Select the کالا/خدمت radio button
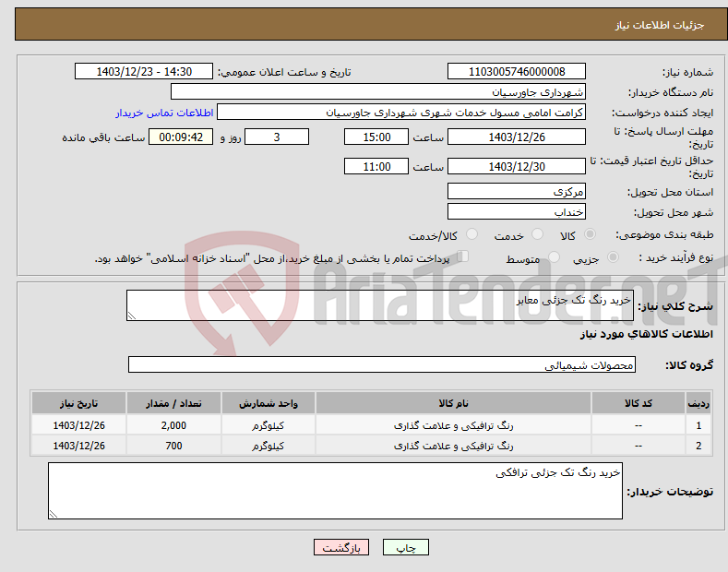 [x=471, y=234]
